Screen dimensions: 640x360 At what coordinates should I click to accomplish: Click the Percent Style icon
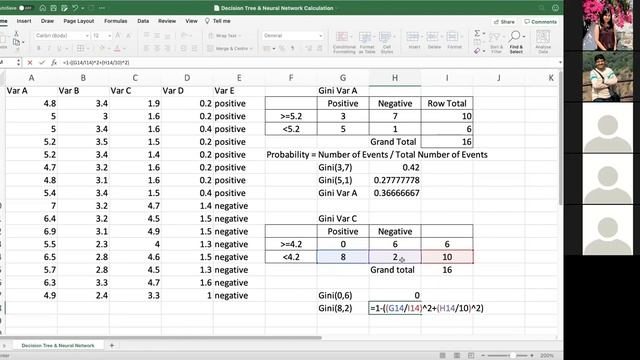click(x=282, y=49)
